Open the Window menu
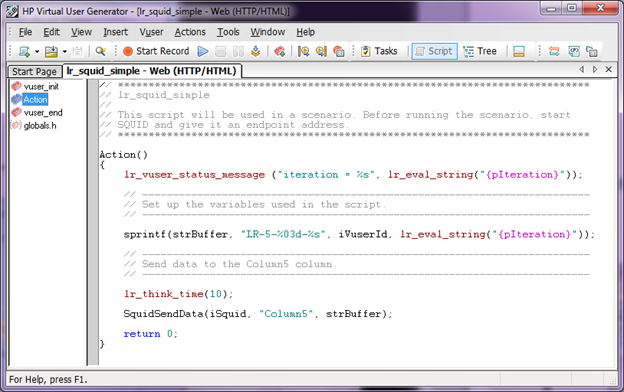The height and width of the screenshot is (392, 624). (267, 32)
